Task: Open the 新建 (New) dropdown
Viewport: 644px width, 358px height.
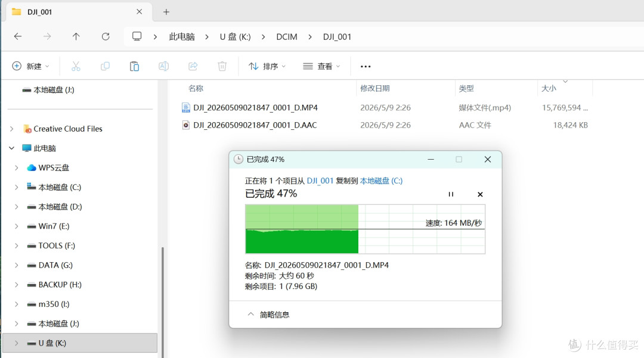Action: click(31, 66)
